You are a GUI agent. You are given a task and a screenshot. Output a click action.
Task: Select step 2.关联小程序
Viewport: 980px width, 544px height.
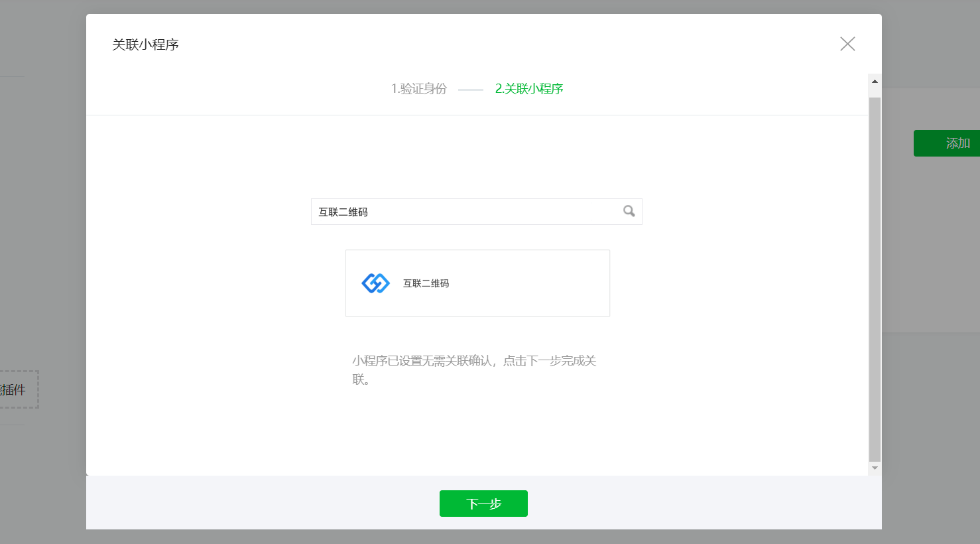click(x=528, y=89)
